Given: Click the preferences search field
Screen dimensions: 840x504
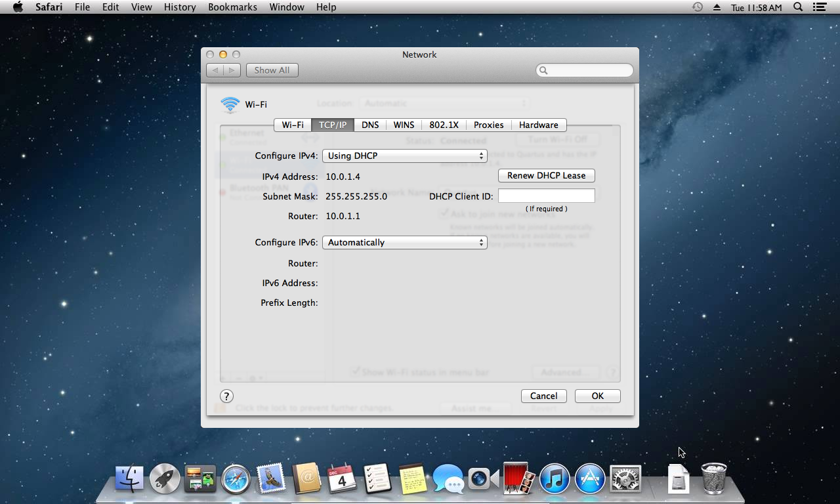Looking at the screenshot, I should coord(585,70).
